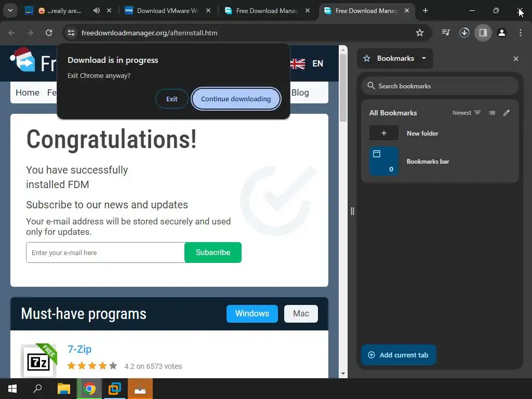This screenshot has width=532, height=399.
Task: Open the 7-Zip program link
Action: (x=79, y=349)
